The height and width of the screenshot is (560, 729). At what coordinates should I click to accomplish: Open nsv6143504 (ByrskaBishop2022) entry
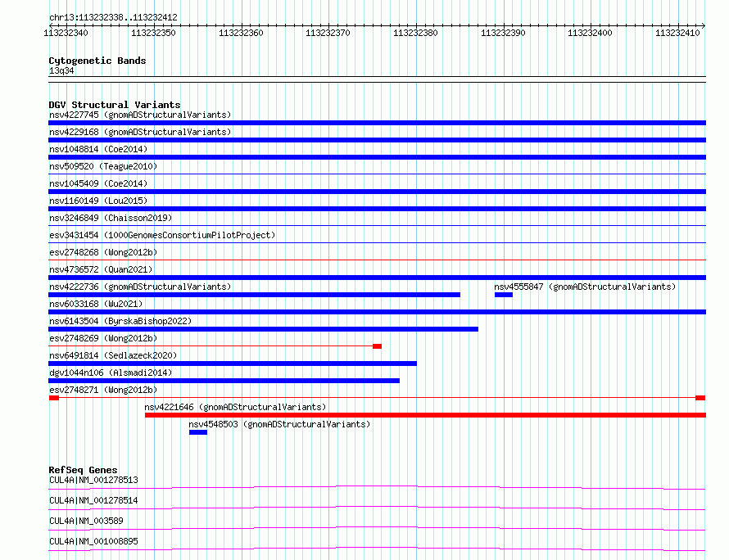(x=120, y=321)
